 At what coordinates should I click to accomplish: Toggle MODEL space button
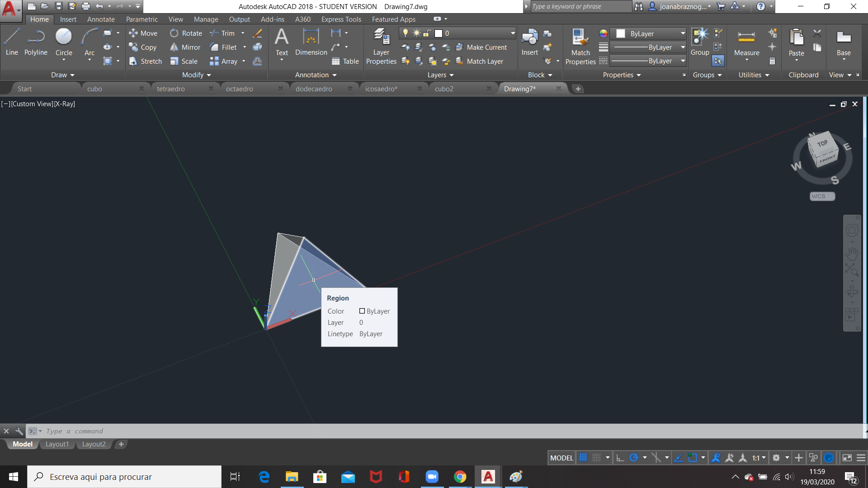[x=561, y=458]
